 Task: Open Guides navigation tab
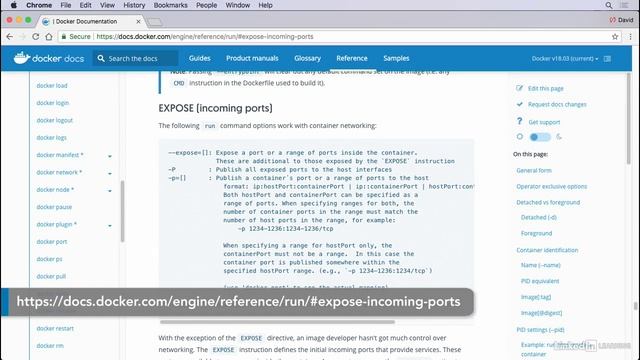tap(200, 58)
